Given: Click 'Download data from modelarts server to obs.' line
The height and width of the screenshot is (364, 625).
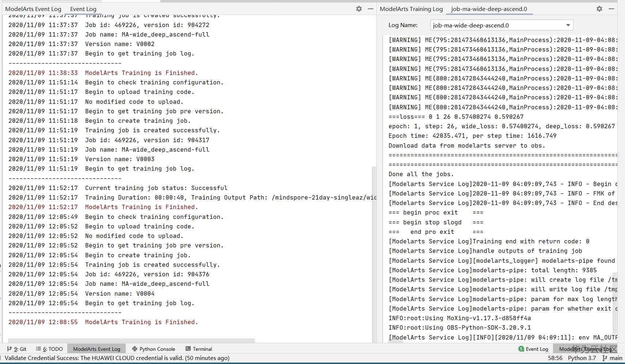Looking at the screenshot, I should pyautogui.click(x=467, y=145).
